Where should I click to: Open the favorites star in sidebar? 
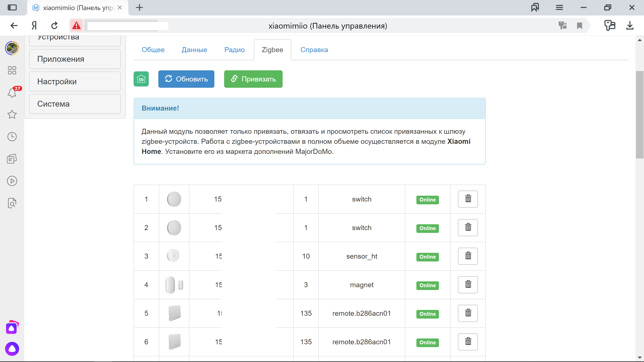pos(12,114)
